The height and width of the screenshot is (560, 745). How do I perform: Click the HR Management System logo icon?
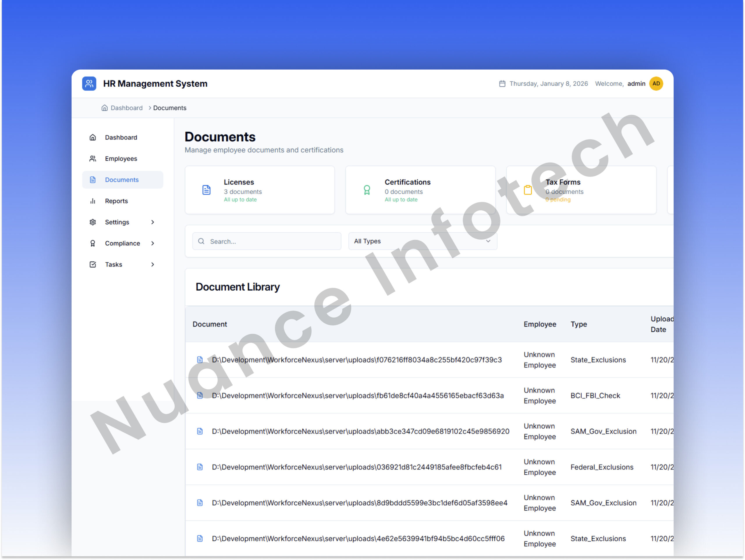(89, 84)
